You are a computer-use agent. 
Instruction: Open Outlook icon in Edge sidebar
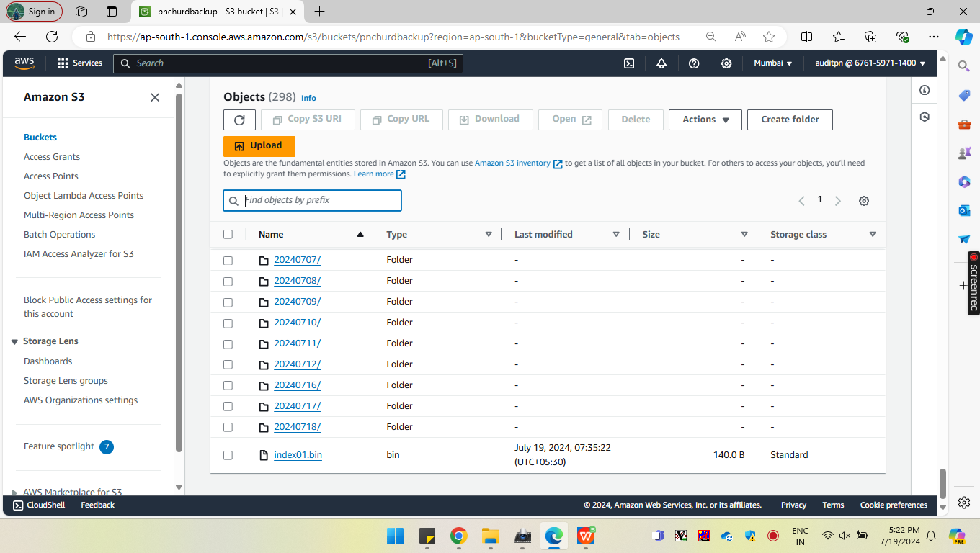pos(964,210)
